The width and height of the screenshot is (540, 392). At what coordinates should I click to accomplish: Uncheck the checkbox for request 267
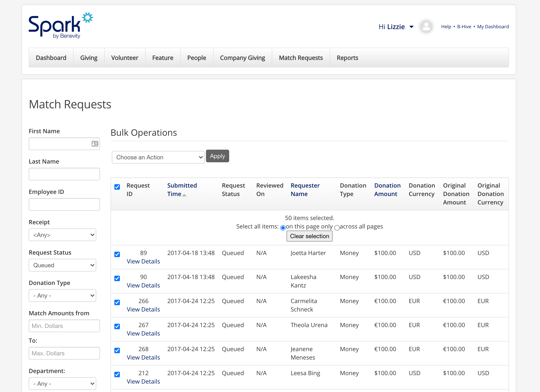(x=117, y=326)
